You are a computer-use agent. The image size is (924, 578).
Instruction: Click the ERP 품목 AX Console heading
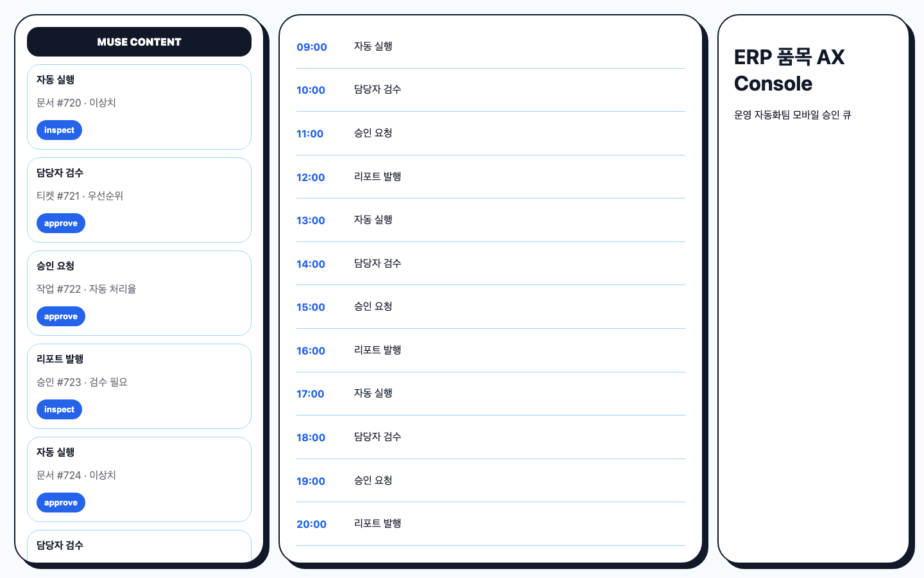(789, 70)
